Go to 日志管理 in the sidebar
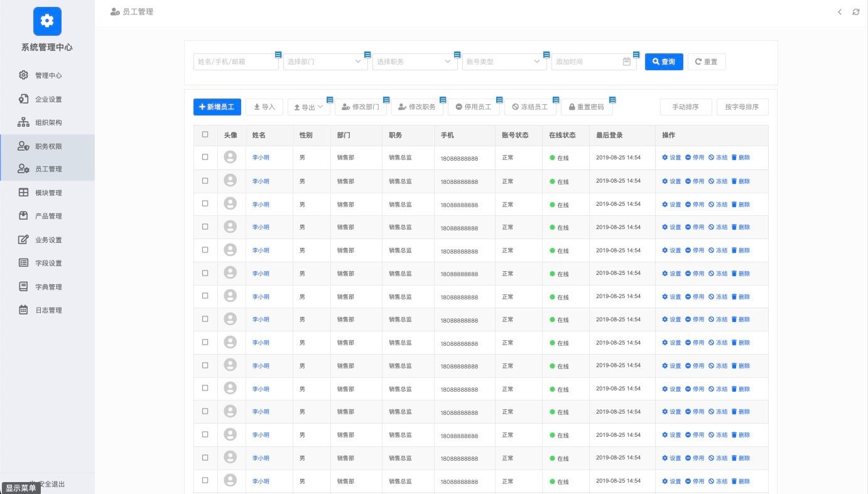The width and height of the screenshot is (868, 494). 48,310
